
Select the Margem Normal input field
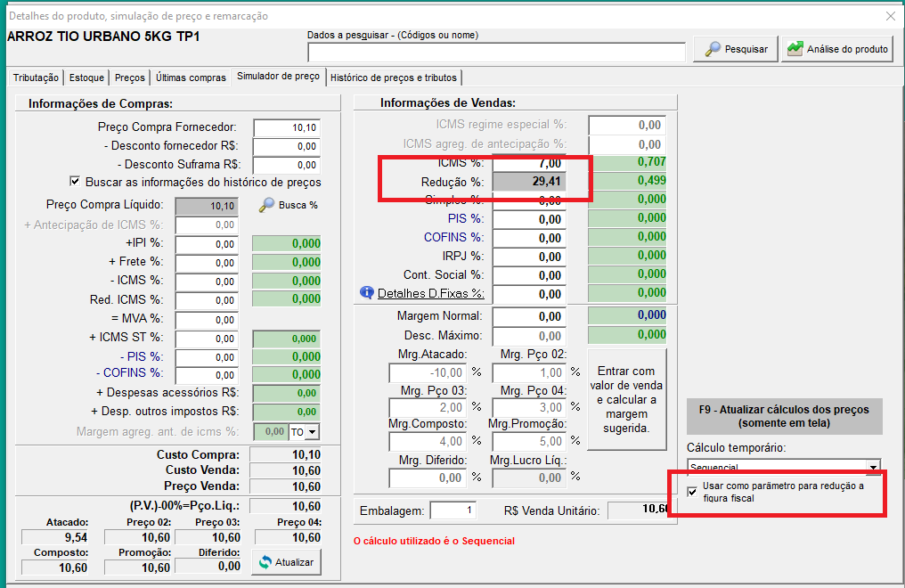click(x=528, y=316)
